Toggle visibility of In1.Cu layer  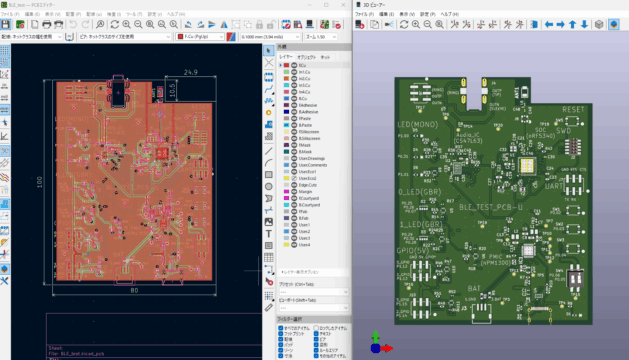[294, 72]
